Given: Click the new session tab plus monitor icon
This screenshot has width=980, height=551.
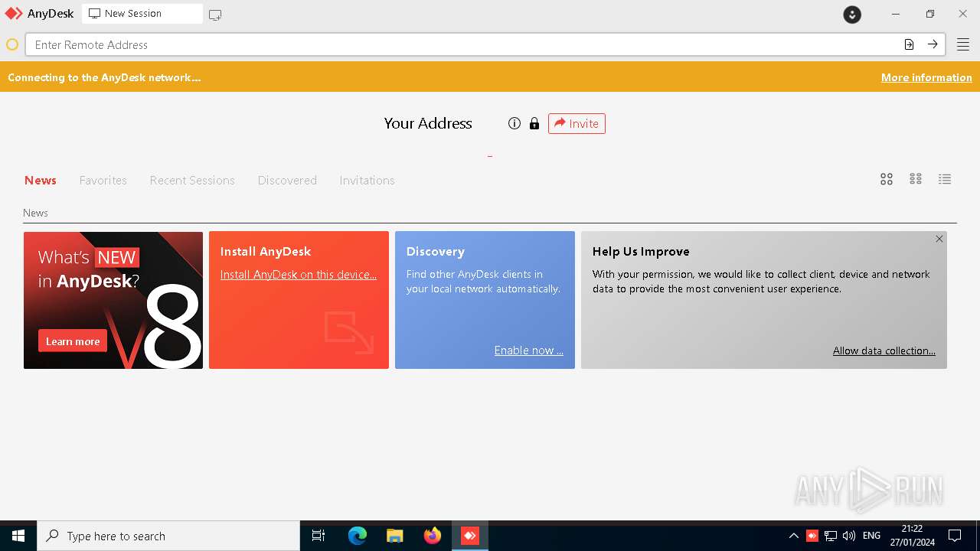Looking at the screenshot, I should 215,15.
